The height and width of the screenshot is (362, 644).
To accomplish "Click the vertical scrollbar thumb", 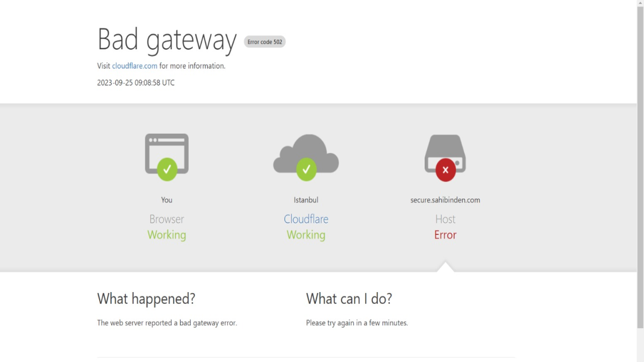I will (x=640, y=166).
